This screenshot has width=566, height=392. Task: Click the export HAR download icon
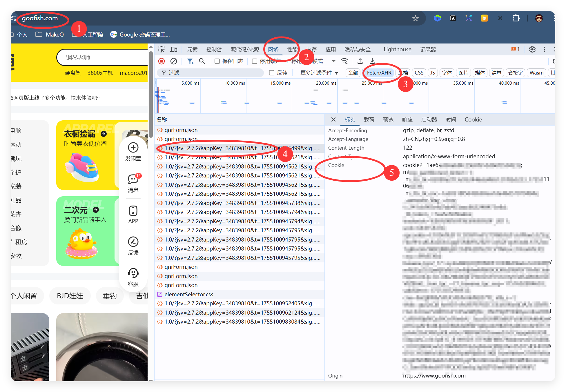(x=372, y=61)
